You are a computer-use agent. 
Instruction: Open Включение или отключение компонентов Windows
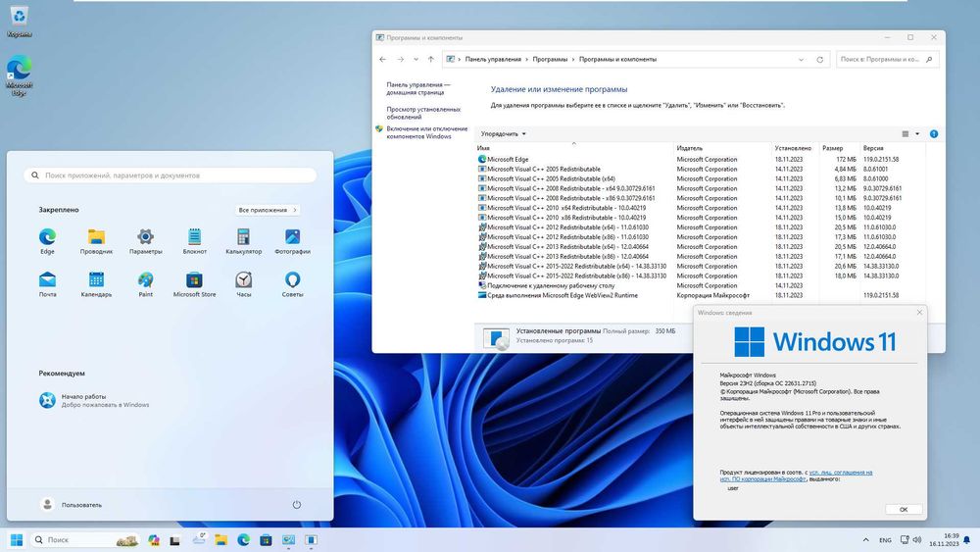(x=427, y=132)
